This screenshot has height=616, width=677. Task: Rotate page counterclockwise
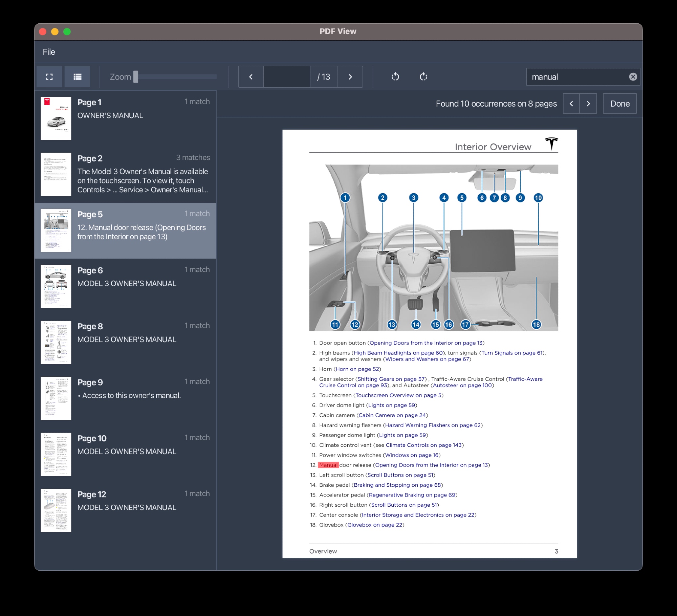[395, 77]
